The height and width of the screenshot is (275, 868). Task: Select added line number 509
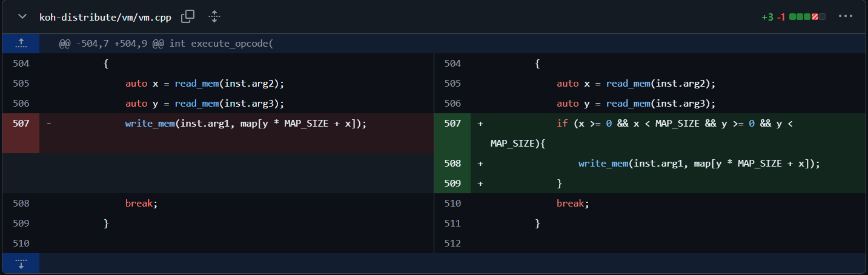pyautogui.click(x=452, y=184)
